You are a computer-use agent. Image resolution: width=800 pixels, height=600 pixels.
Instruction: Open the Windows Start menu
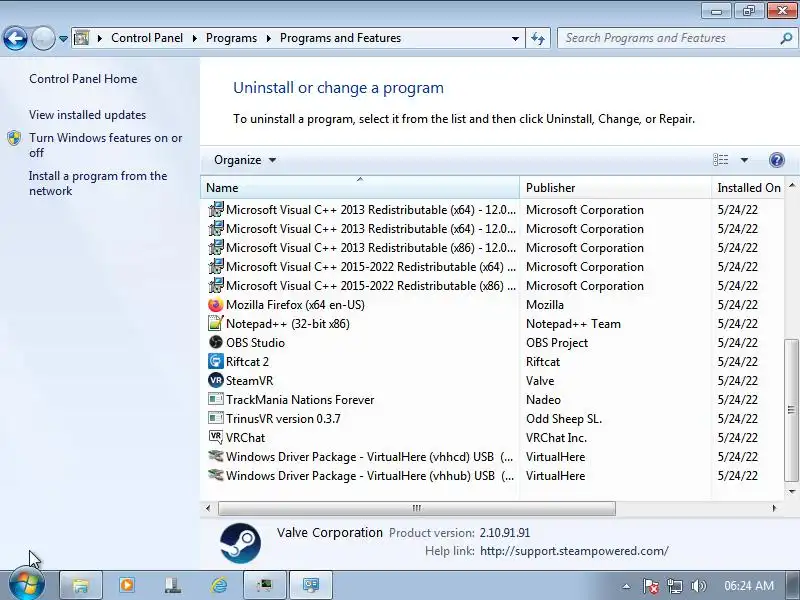pos(27,585)
